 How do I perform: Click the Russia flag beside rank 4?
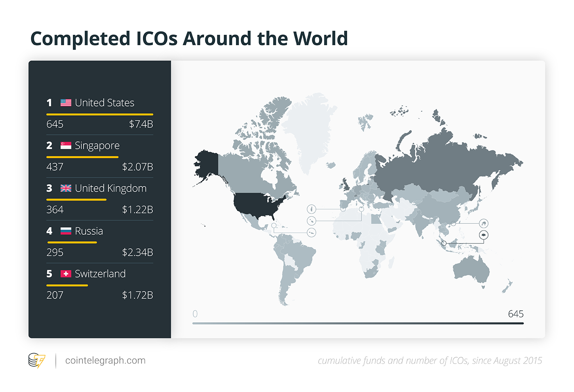pos(65,231)
